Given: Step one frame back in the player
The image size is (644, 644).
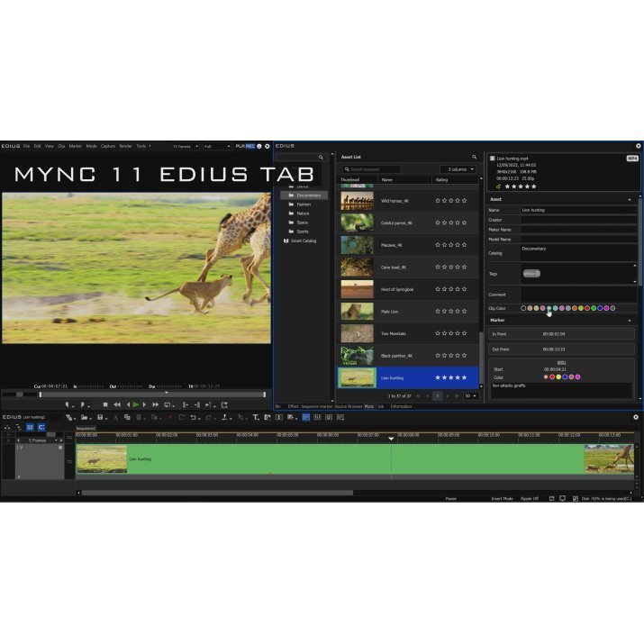Looking at the screenshot, I should 128,404.
